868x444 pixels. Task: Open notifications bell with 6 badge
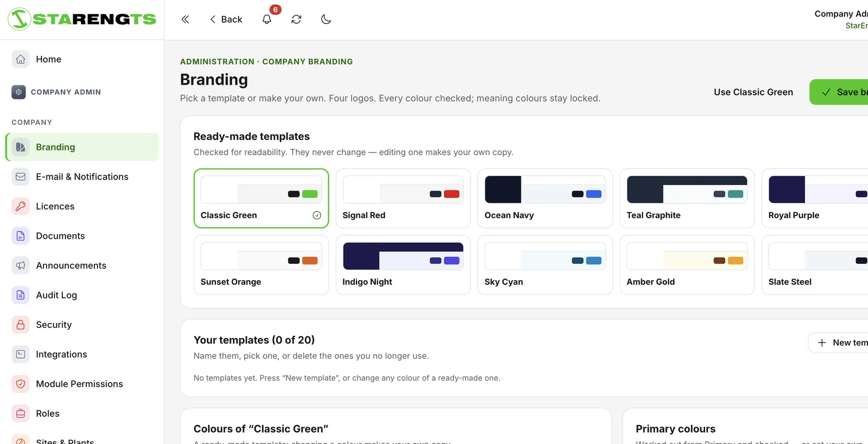[x=267, y=20]
